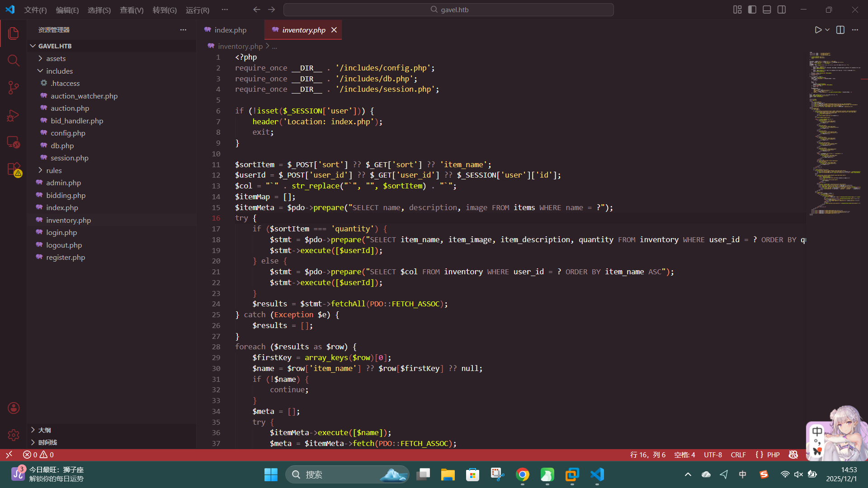This screenshot has width=868, height=488.
Task: Open the Manage settings gear icon
Action: click(x=14, y=435)
